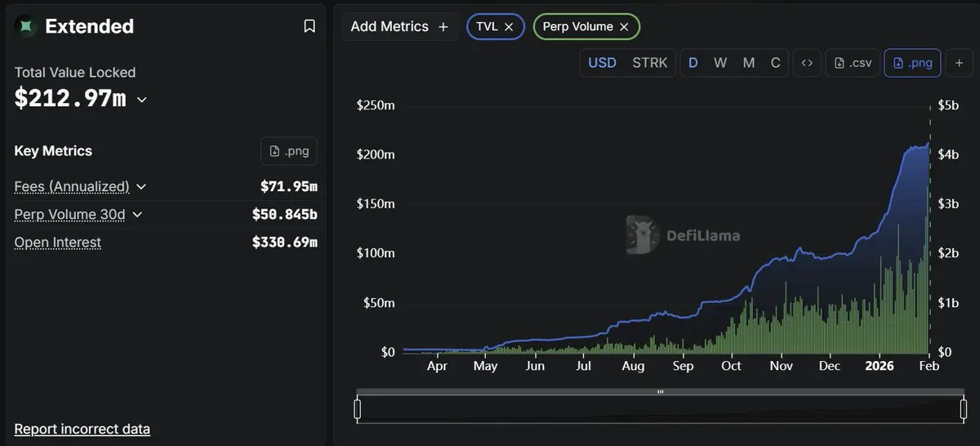The width and height of the screenshot is (980, 446).
Task: Bookmark the Extended protocol
Action: [x=310, y=26]
